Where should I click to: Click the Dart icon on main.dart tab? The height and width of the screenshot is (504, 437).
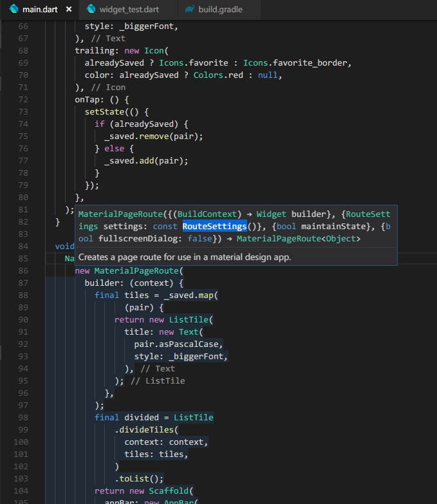(14, 9)
